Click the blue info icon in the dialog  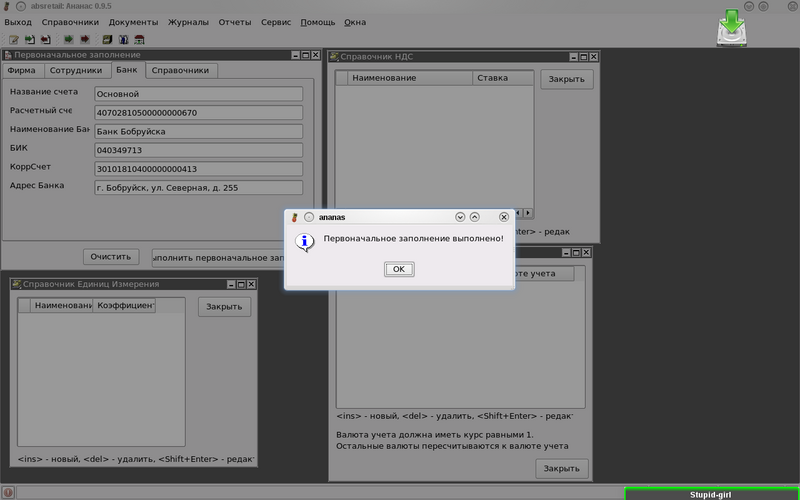(x=305, y=241)
